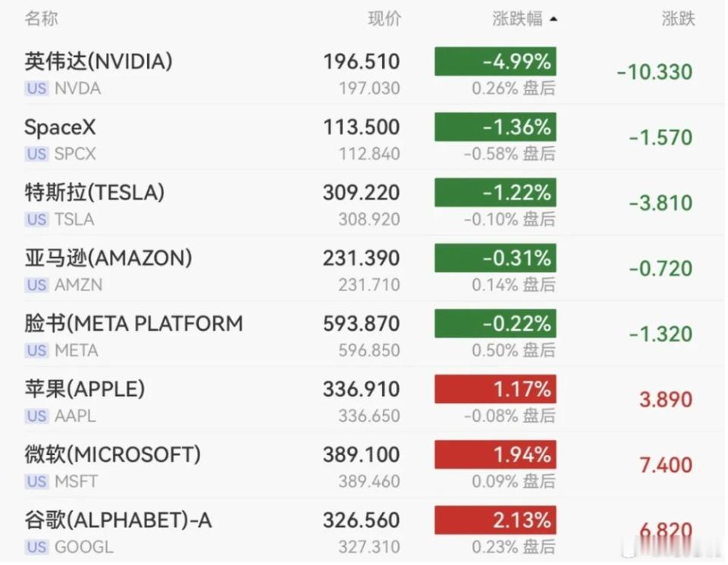Sort by 涨跌幅 arrow indicator
The width and height of the screenshot is (728, 565).
[553, 20]
